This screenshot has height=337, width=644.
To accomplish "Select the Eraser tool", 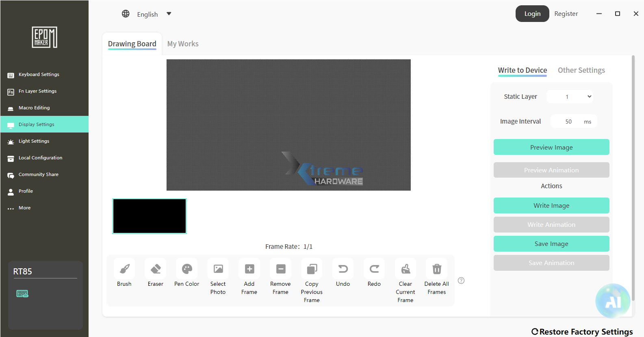I will pos(156,269).
